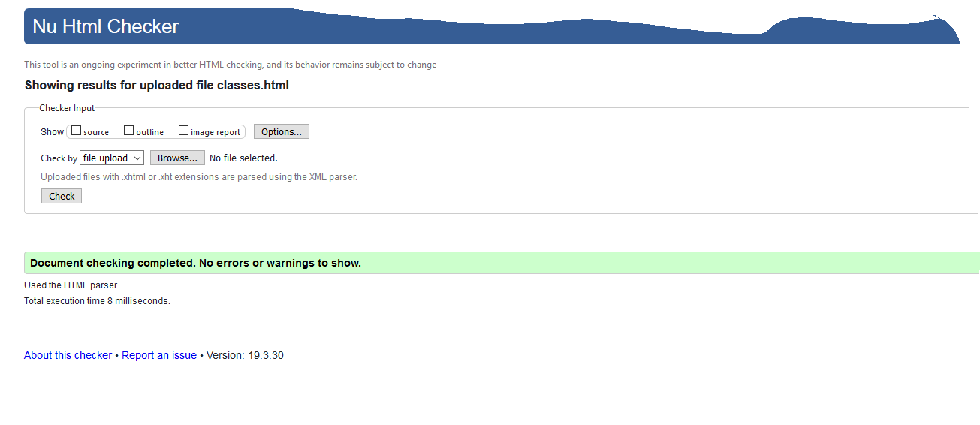980x425 pixels.
Task: Click the xhtml extensions hint text
Action: click(x=198, y=177)
